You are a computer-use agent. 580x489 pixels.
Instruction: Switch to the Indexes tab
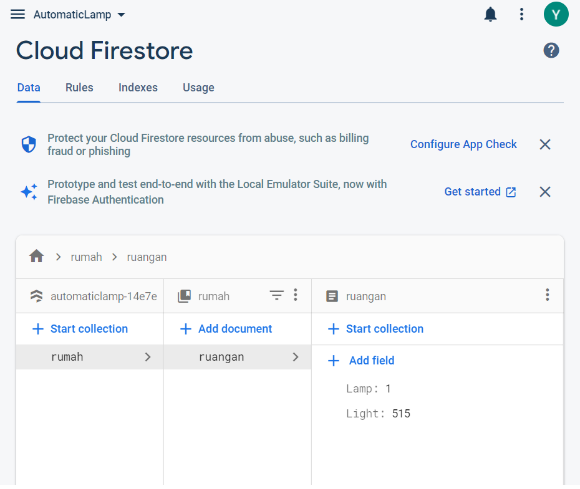138,88
